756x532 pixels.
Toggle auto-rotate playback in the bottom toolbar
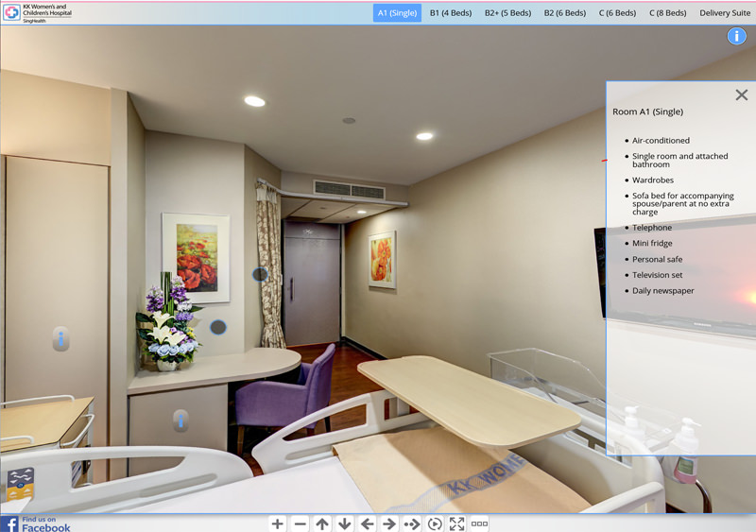435,523
